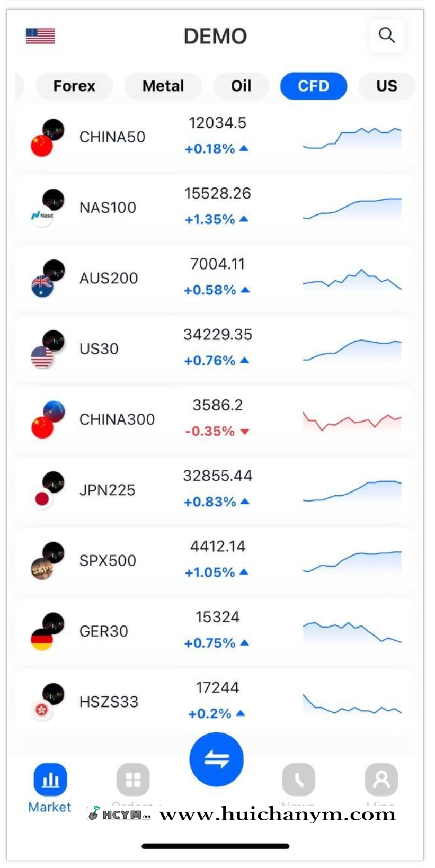View the CHINA300 red mini chart
The height and width of the screenshot is (868, 435).
pyautogui.click(x=352, y=420)
